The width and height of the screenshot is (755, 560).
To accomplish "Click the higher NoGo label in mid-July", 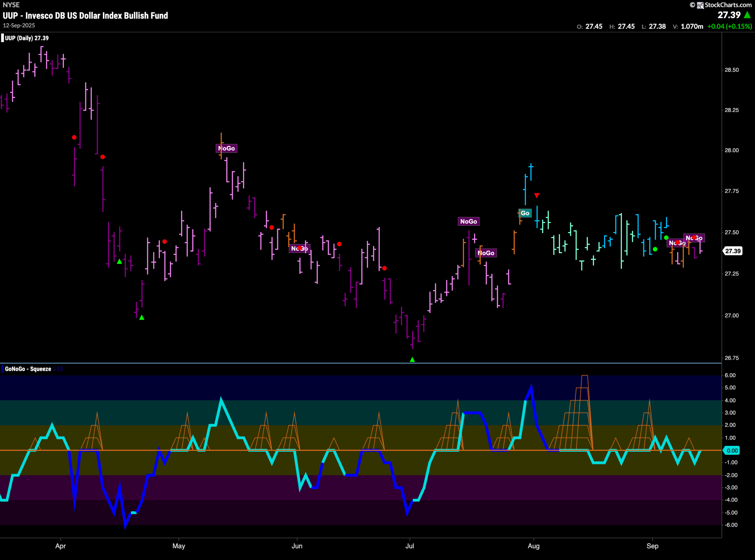I will click(469, 221).
